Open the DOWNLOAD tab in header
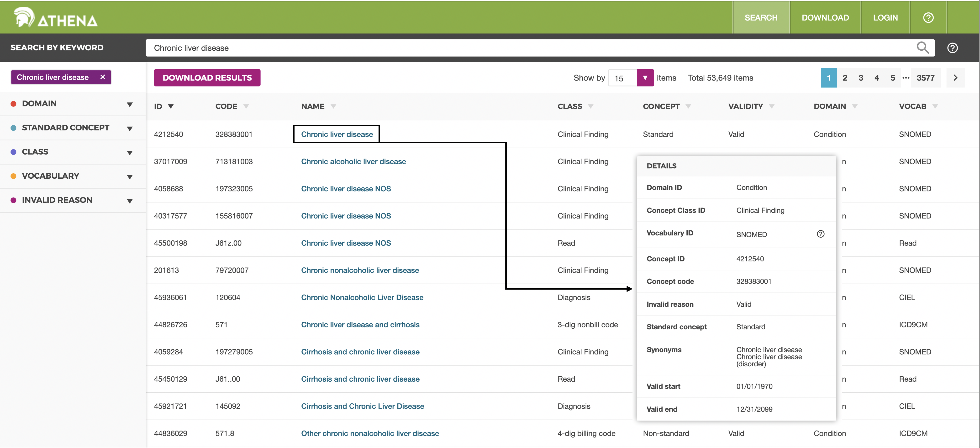 pos(825,17)
